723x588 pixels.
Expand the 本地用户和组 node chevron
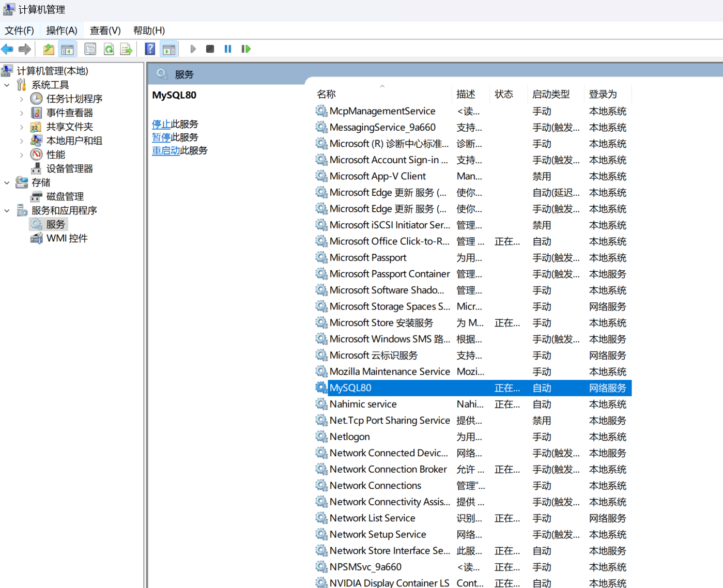21,141
